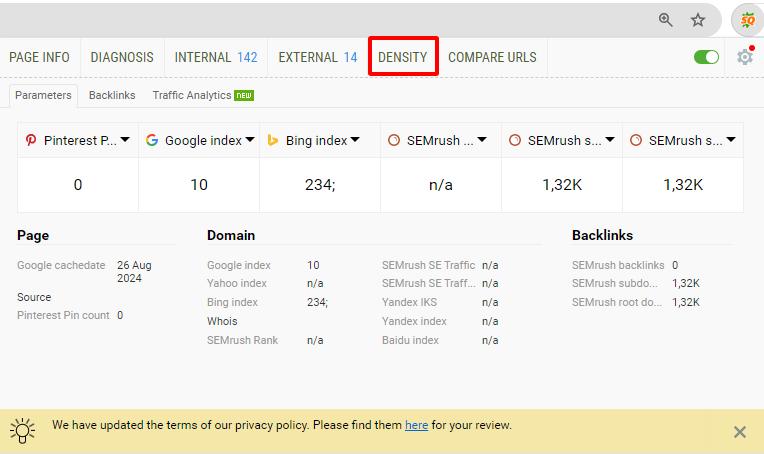Click the browser zoom magnifier icon
Image resolution: width=764 pixels, height=454 pixels.
(666, 19)
